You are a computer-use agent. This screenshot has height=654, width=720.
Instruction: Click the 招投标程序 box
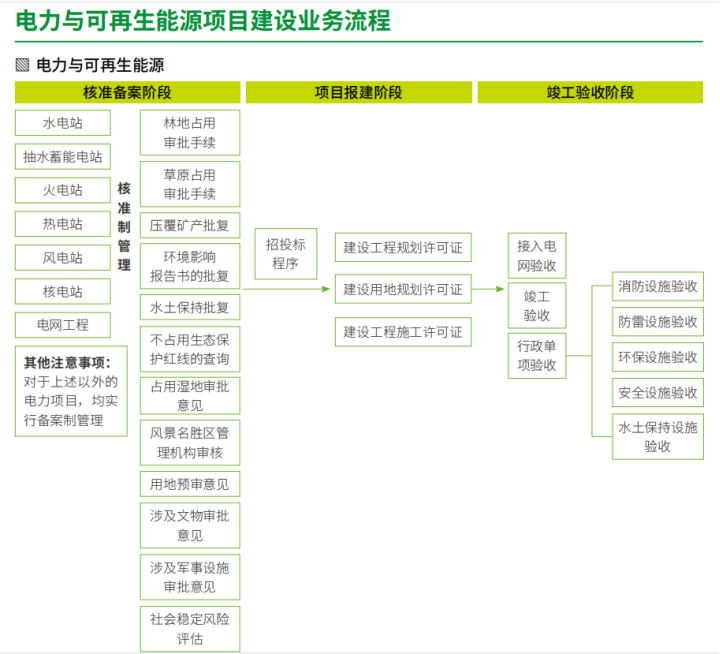point(286,255)
